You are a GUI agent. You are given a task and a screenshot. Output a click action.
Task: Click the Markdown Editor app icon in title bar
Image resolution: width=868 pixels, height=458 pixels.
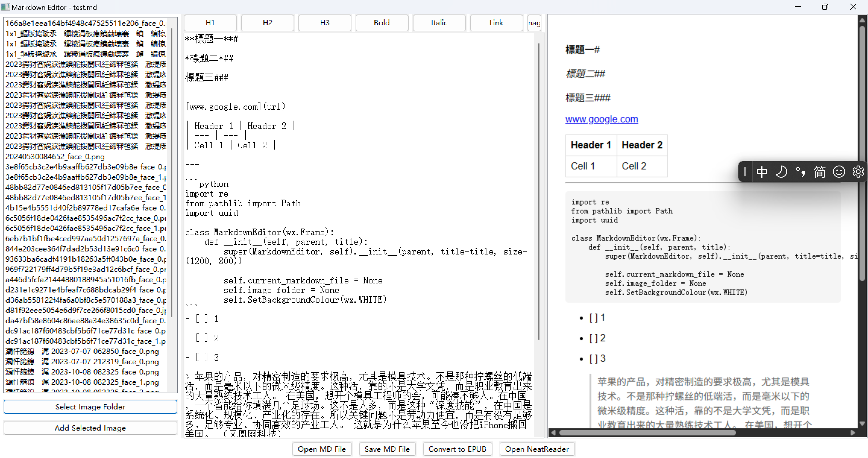click(x=5, y=7)
